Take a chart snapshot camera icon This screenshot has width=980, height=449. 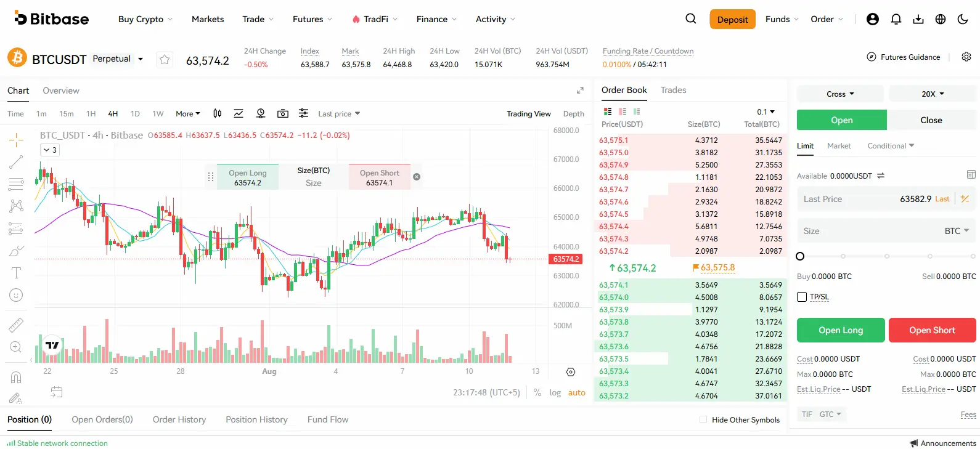click(283, 113)
